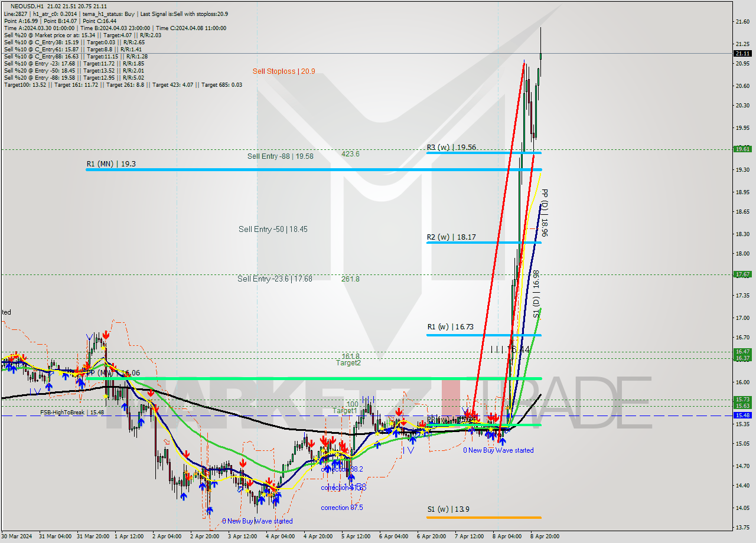Click the 'Sell %10 @ C_Entry88: 16.63' line
Image resolution: width=756 pixels, height=543 pixels.
(x=76, y=56)
